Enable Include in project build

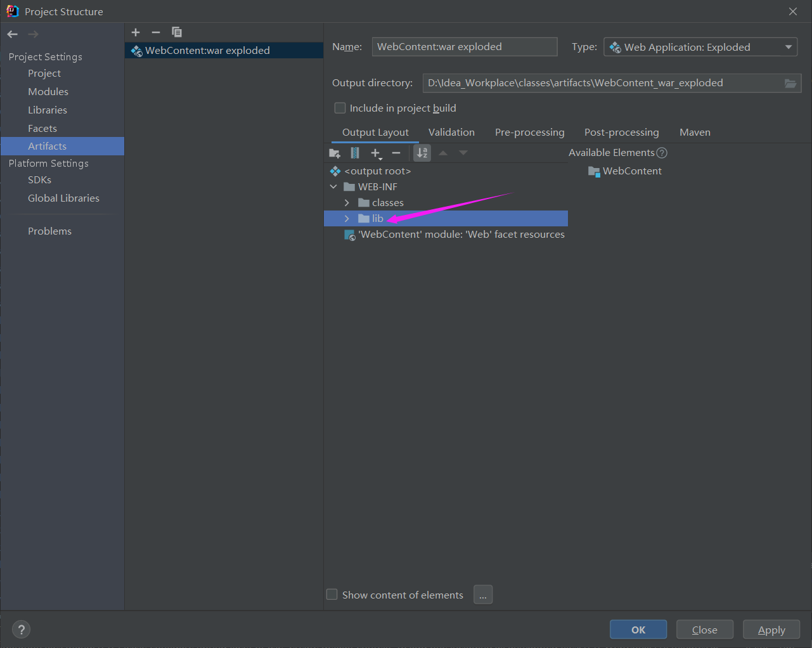(x=340, y=108)
